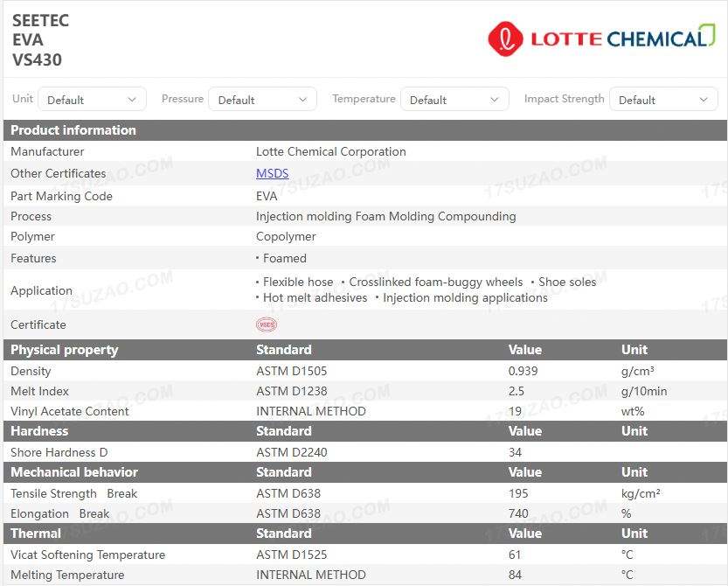Screen dimensions: 728x586
Task: Click the red MSDS certificate badge icon
Action: click(x=267, y=324)
